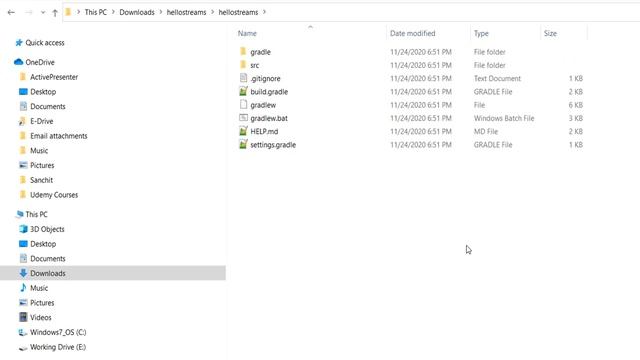Viewport: 640px width, 360px height.
Task: Click the Working Drive (E:) drive icon
Action: point(23,348)
